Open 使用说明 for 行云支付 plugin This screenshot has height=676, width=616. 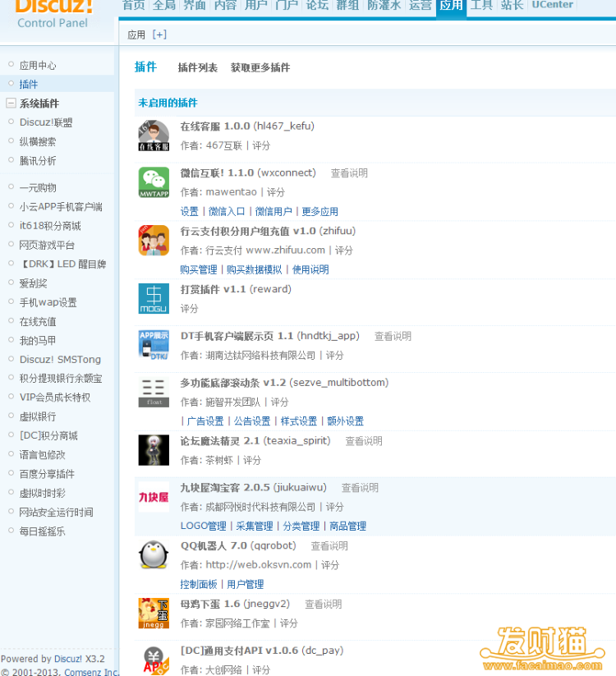tap(310, 270)
